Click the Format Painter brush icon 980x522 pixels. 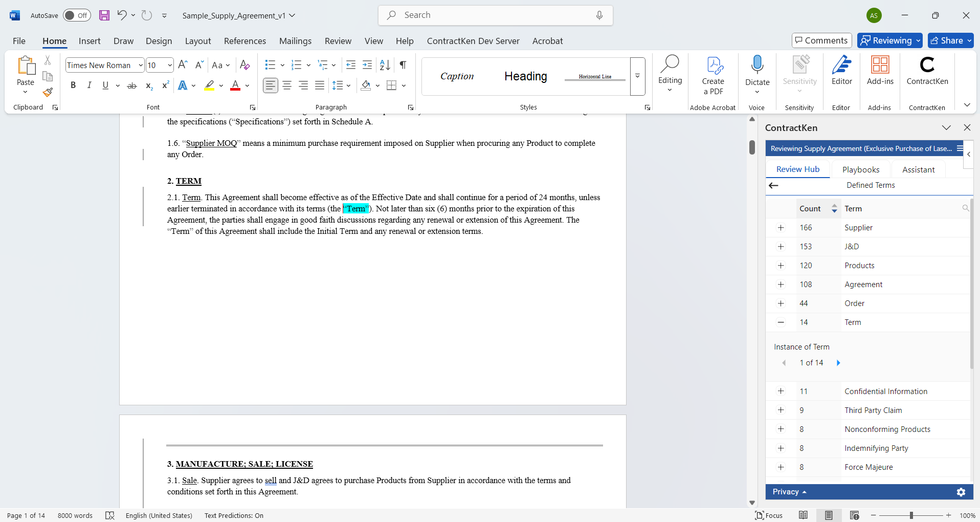48,92
